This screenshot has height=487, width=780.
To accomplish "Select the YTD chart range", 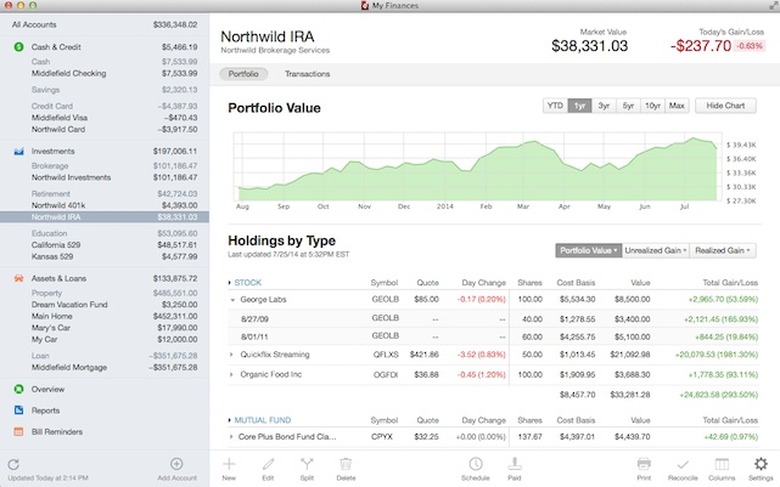I will (554, 106).
